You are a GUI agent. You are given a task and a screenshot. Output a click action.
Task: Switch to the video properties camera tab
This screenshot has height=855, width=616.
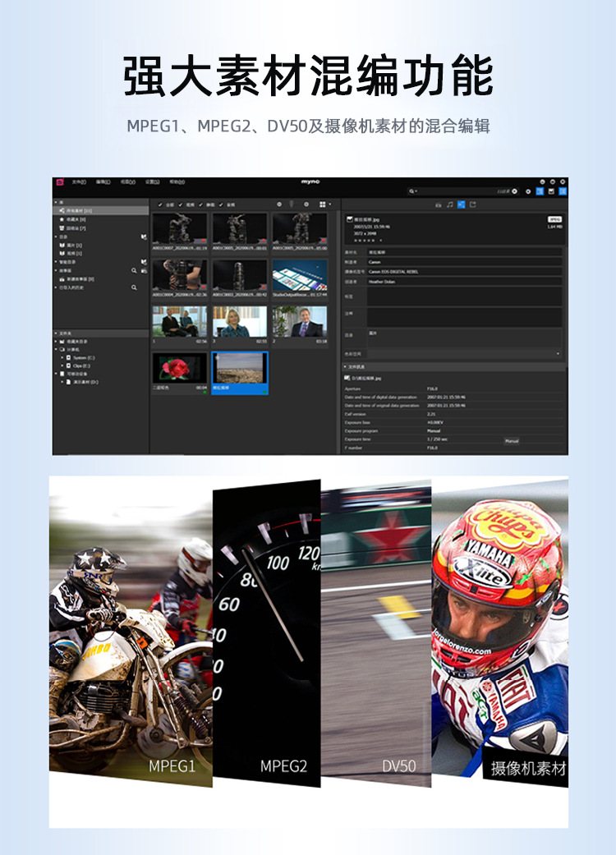[x=439, y=205]
